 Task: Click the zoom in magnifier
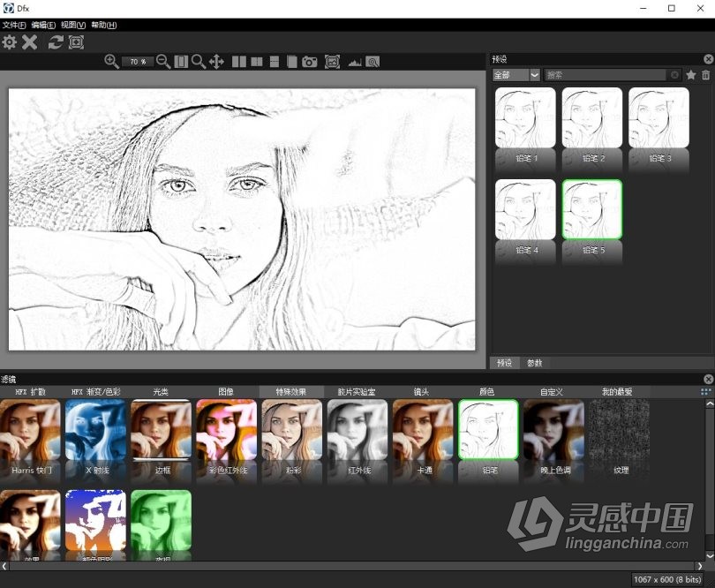[x=112, y=62]
